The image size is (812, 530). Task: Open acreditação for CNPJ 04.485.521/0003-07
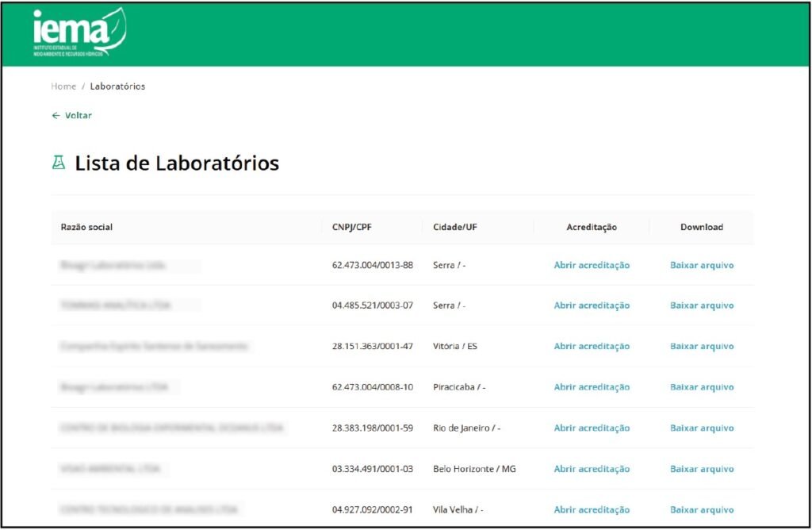(x=592, y=305)
